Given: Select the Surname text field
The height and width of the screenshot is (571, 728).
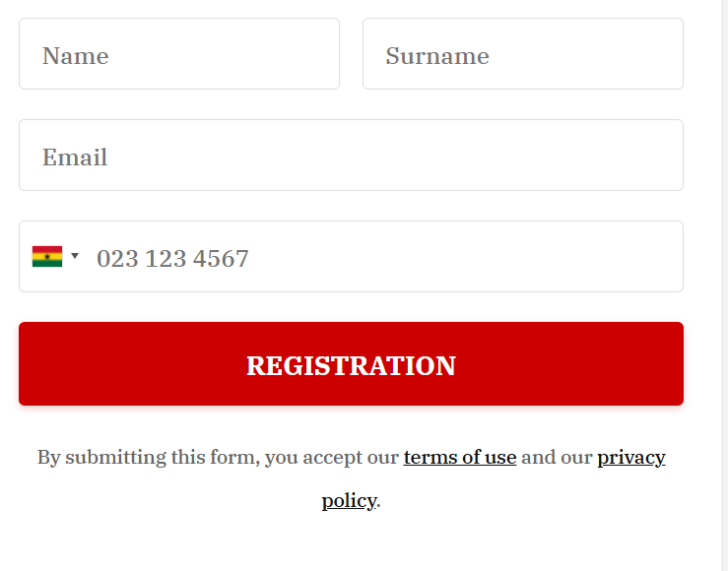Looking at the screenshot, I should (x=523, y=54).
